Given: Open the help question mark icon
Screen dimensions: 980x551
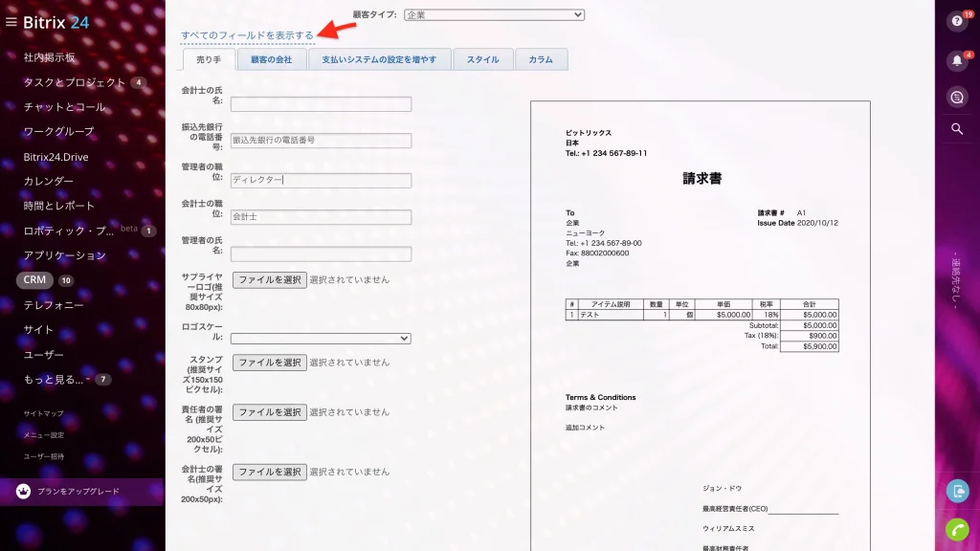Looking at the screenshot, I should tap(957, 21).
